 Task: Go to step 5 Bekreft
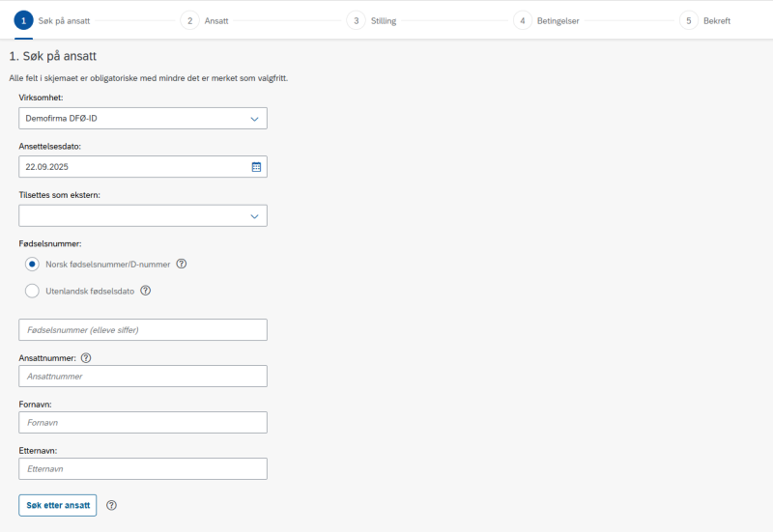point(705,20)
